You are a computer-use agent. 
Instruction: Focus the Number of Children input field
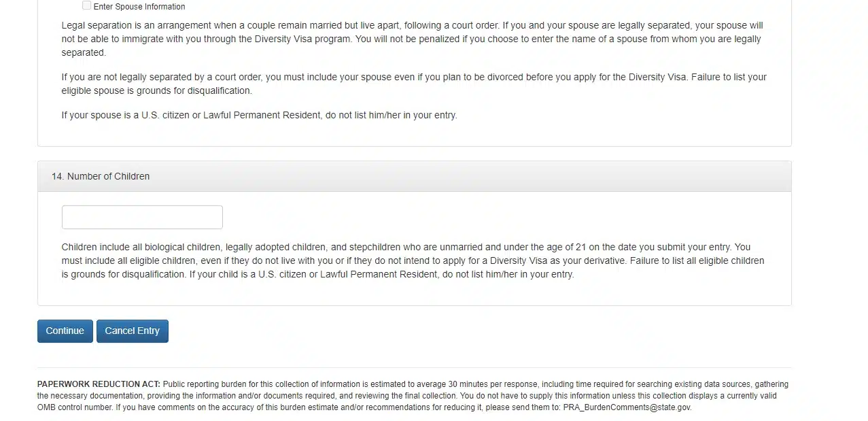tap(142, 217)
